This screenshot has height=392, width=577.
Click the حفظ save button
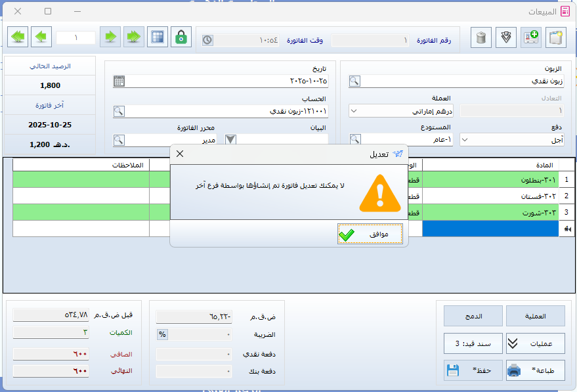pos(473,370)
